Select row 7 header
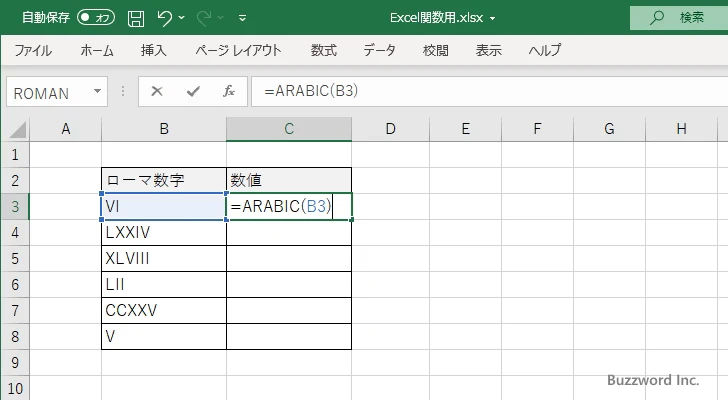The width and height of the screenshot is (728, 400). [15, 310]
